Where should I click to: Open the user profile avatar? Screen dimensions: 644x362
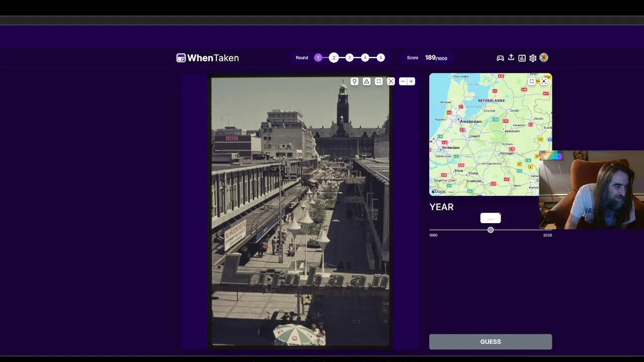tap(544, 58)
